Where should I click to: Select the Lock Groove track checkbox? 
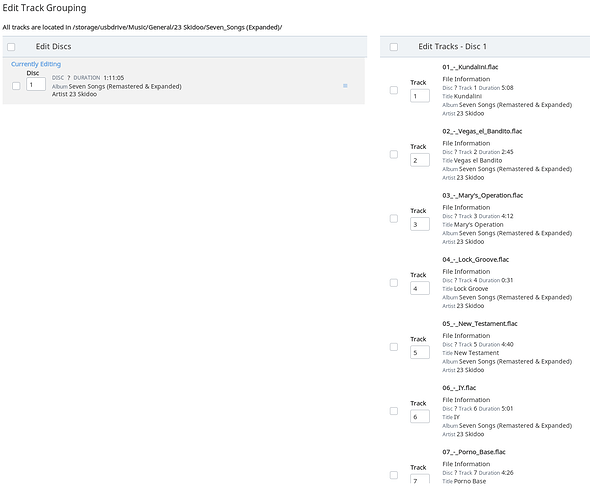click(394, 283)
